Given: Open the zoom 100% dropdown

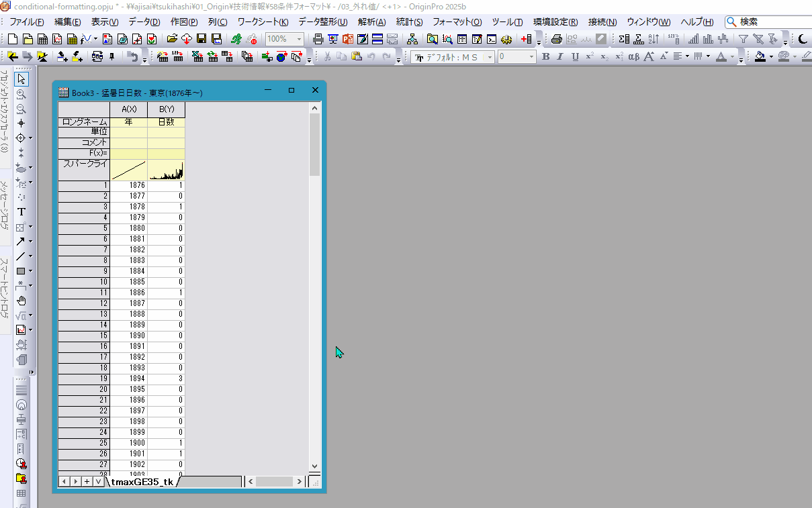Looking at the screenshot, I should [x=300, y=39].
